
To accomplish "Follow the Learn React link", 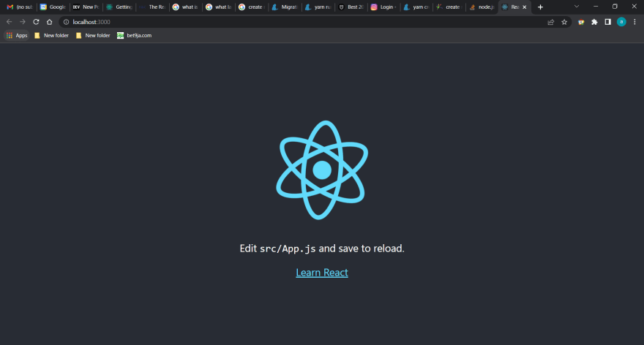I will point(322,273).
